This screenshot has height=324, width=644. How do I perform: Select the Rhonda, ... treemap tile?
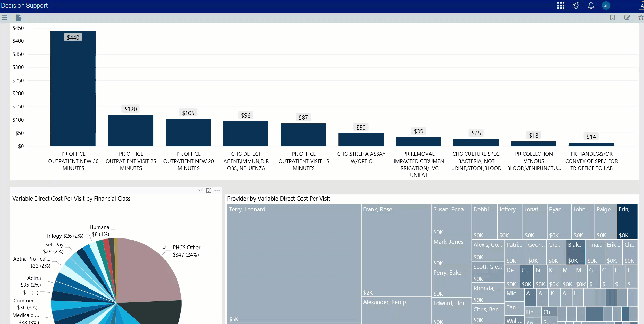(488, 294)
